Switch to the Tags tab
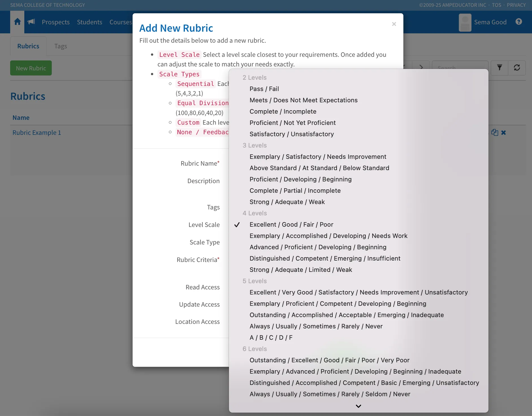 tap(60, 46)
